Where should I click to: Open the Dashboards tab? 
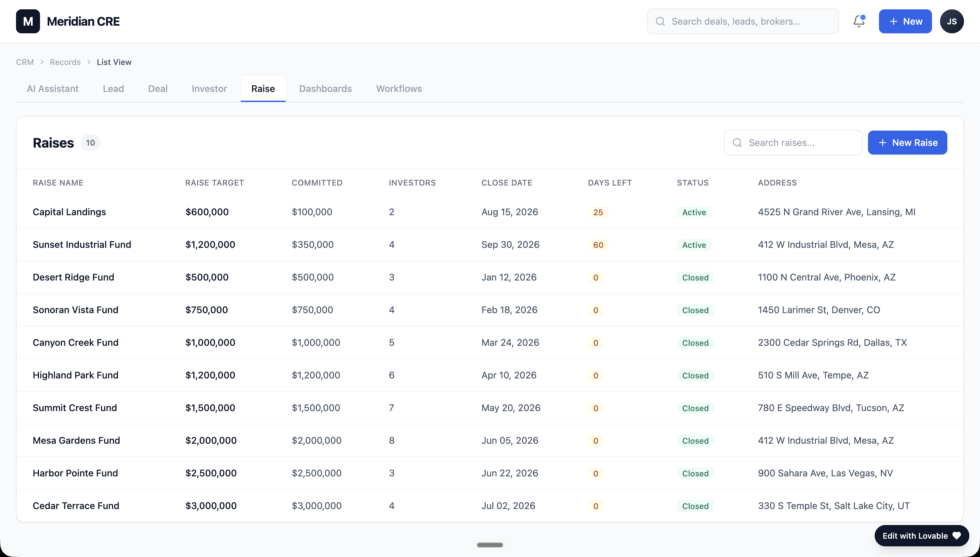coord(325,89)
